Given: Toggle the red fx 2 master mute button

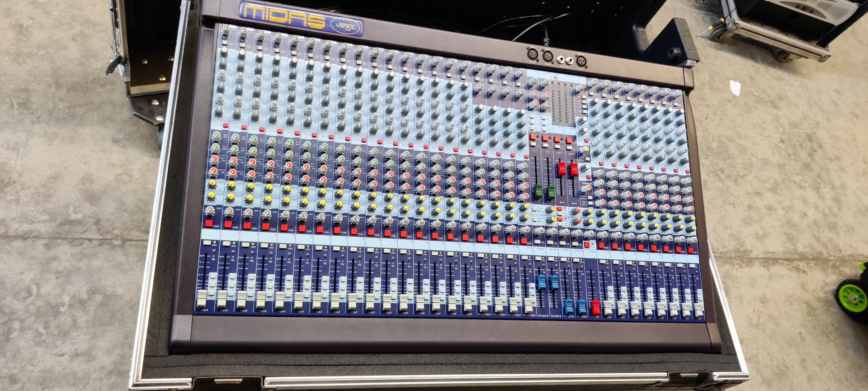Looking at the screenshot, I should [x=545, y=138].
